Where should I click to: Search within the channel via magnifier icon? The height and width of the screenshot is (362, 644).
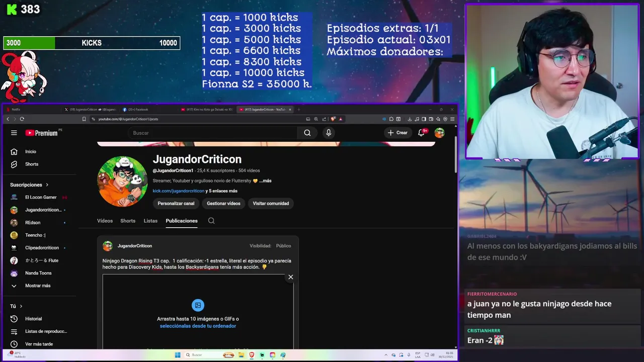tap(211, 221)
